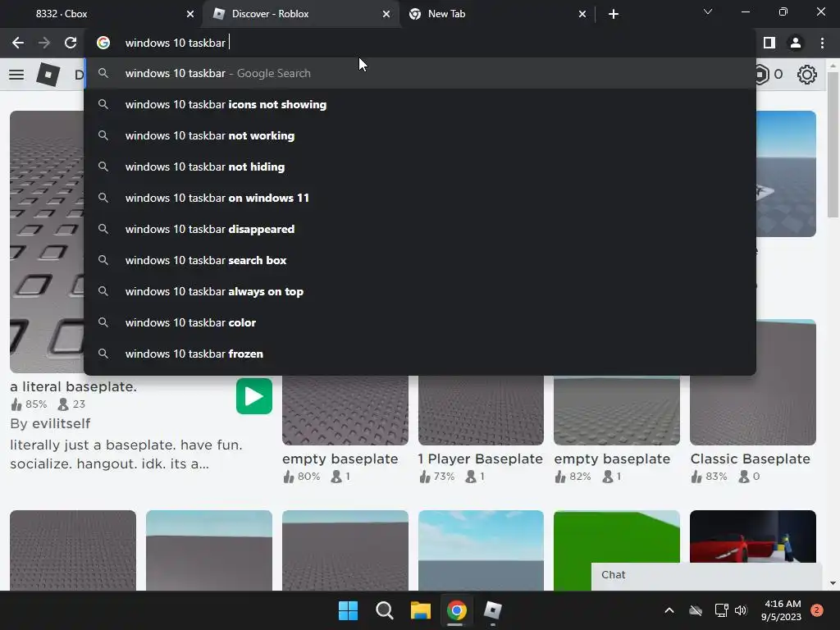Viewport: 840px width, 630px height.
Task: Play 'a literal baseplate.' with the green button
Action: tap(254, 396)
